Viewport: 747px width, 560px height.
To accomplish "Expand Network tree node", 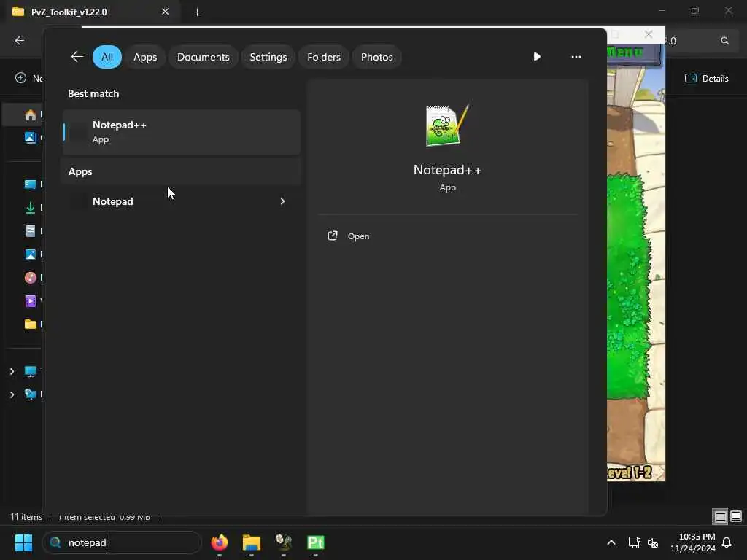I will (x=12, y=394).
